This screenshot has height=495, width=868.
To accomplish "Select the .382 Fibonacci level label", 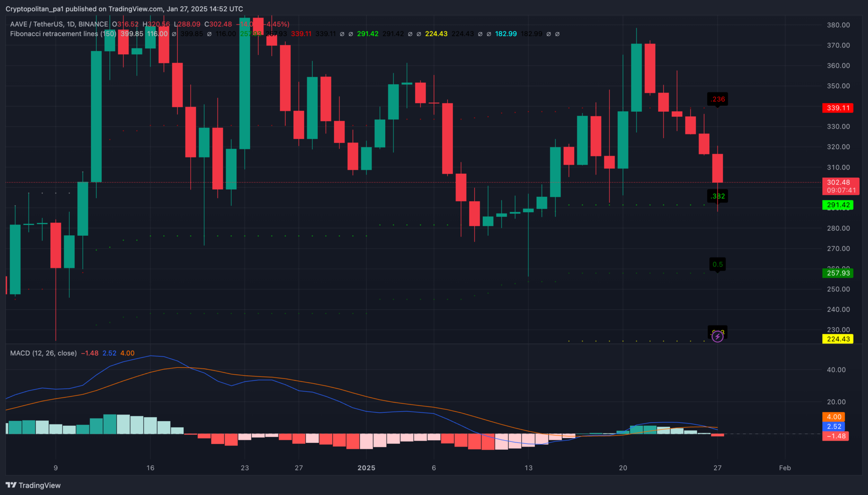I will pos(717,196).
